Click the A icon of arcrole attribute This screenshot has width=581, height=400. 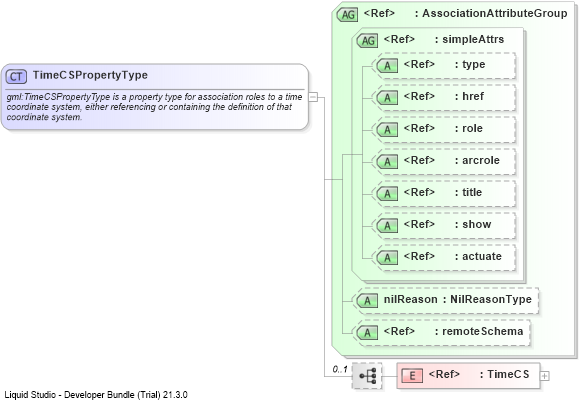pos(388,161)
